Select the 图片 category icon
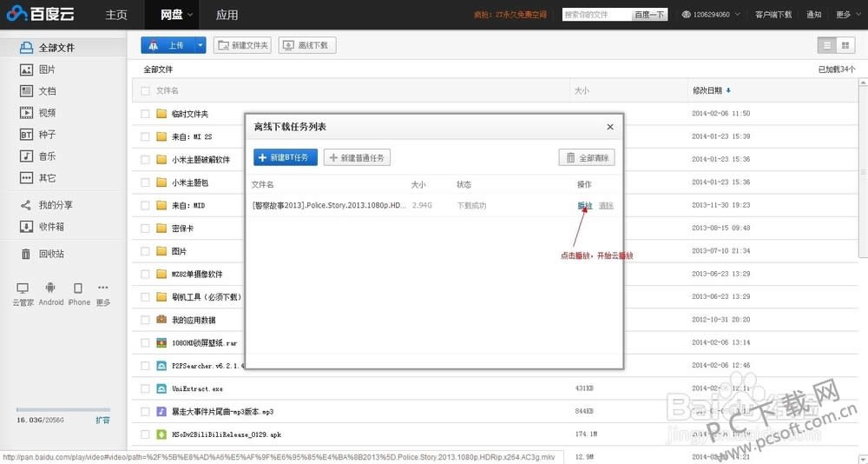Viewport: 868px width, 464px height. point(26,70)
